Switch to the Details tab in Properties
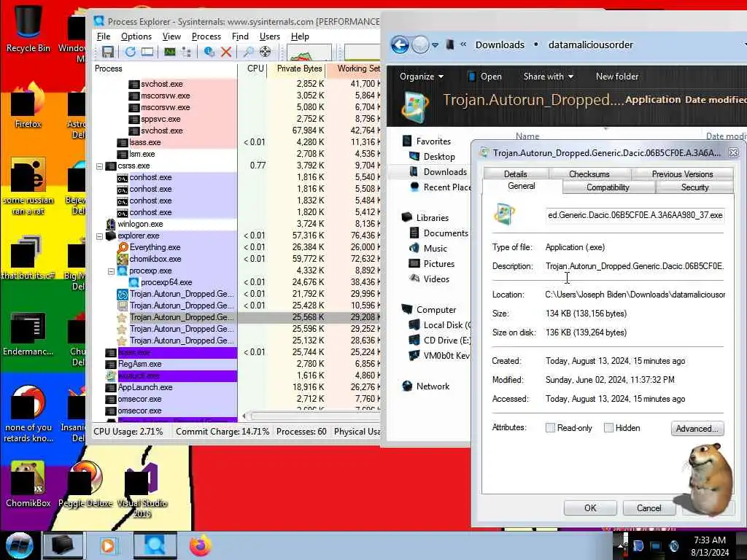This screenshot has width=747, height=560. tap(516, 174)
